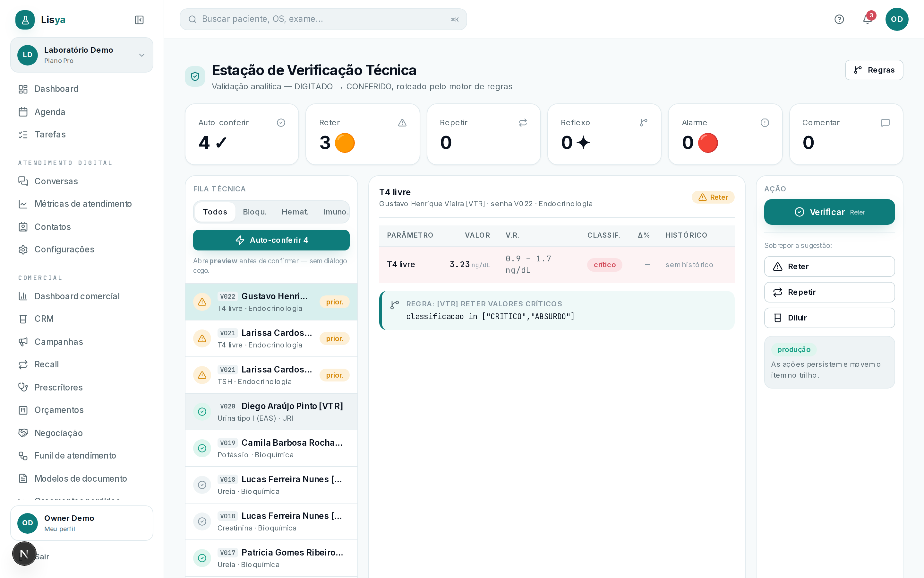The height and width of the screenshot is (578, 924).
Task: Click the Verificar Reter button
Action: 829,212
